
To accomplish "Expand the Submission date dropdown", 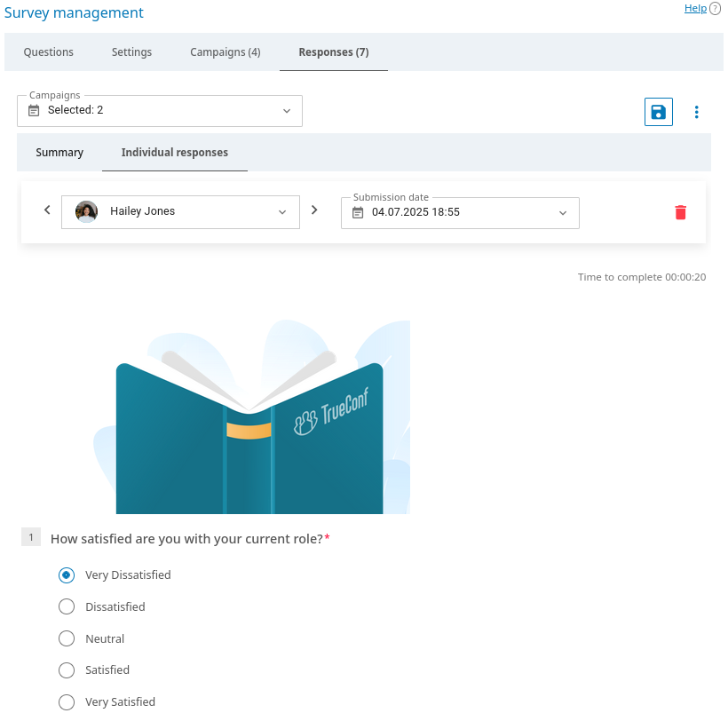I will coord(562,213).
